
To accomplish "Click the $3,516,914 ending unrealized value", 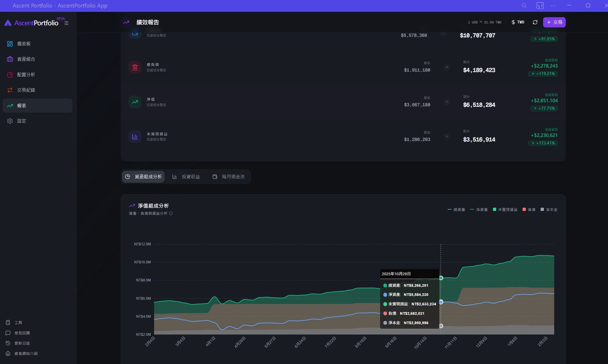I will (x=479, y=140).
